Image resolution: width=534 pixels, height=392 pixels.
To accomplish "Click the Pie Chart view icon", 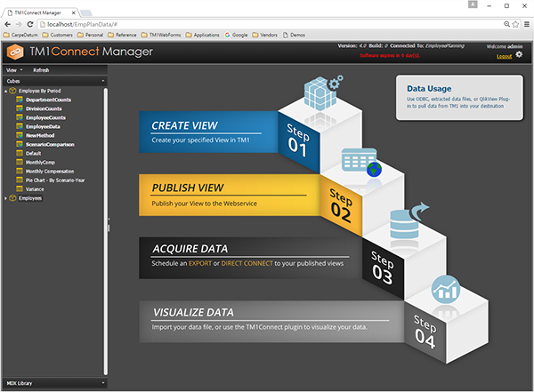I will click(x=20, y=180).
